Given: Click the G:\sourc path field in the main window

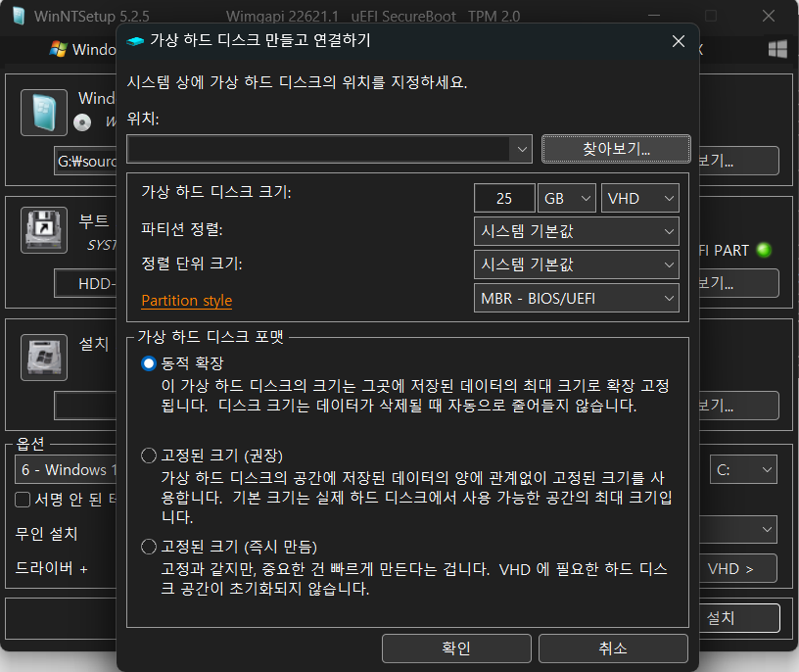Looking at the screenshot, I should [x=85, y=161].
